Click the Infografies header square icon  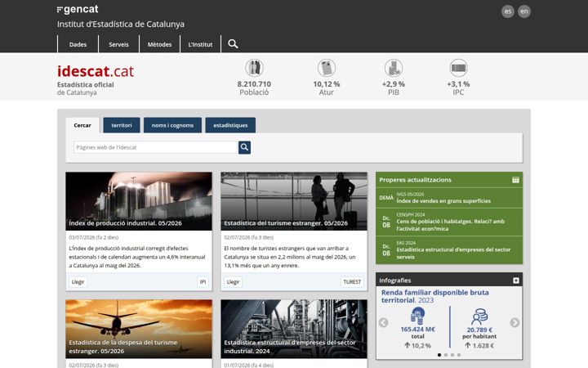pos(516,280)
